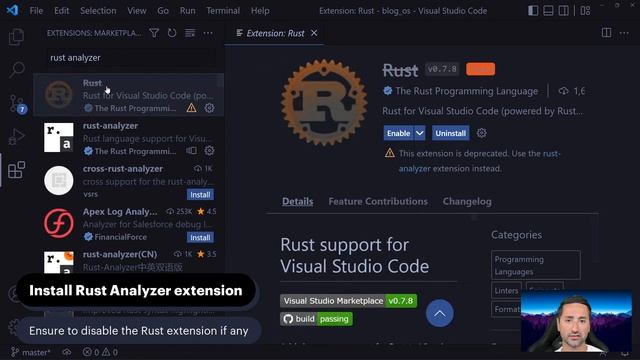The height and width of the screenshot is (360, 640).
Task: Click the v0.7.8 version label
Action: point(442,69)
